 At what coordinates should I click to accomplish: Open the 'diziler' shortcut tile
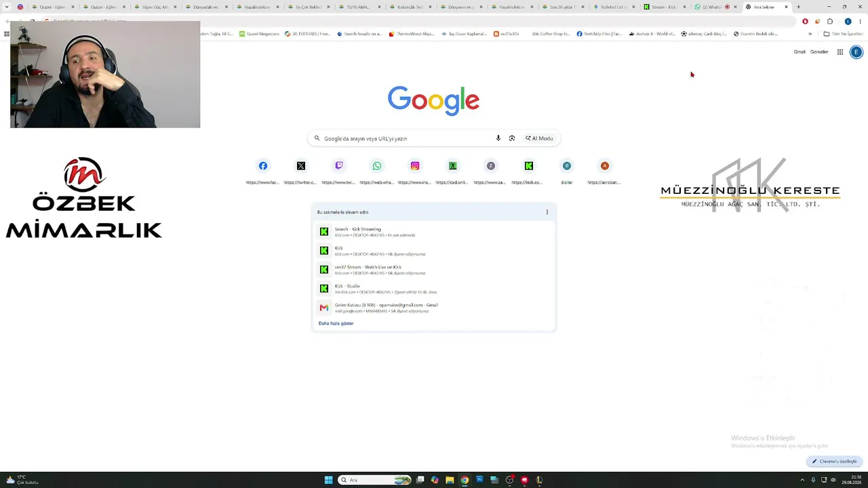pyautogui.click(x=566, y=171)
